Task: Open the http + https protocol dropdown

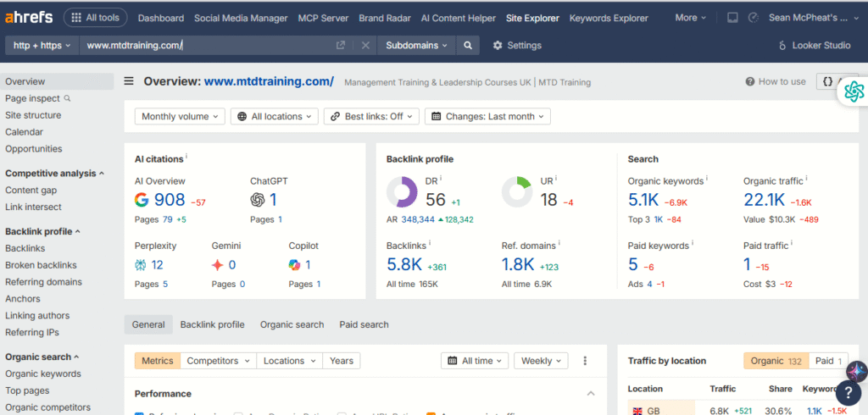Action: [42, 46]
